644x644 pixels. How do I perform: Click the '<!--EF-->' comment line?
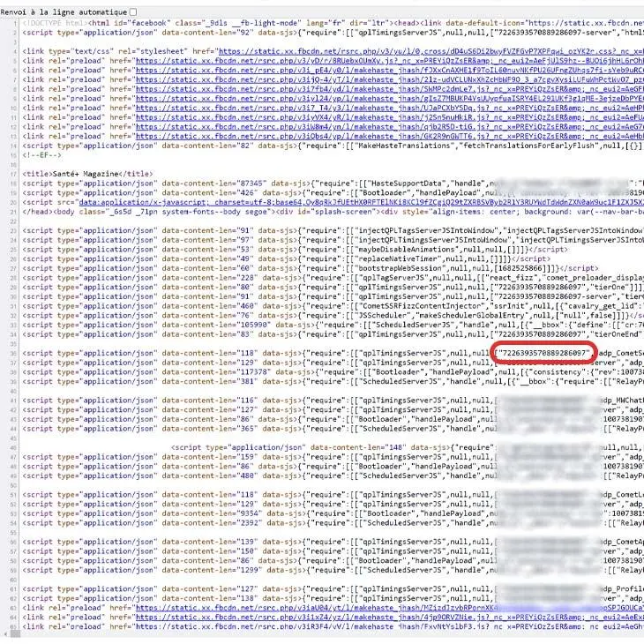pyautogui.click(x=41, y=155)
